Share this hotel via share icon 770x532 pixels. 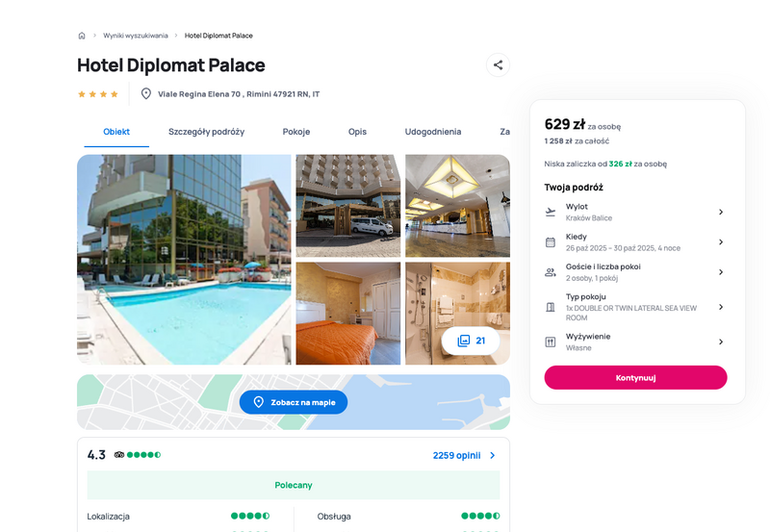coord(498,64)
